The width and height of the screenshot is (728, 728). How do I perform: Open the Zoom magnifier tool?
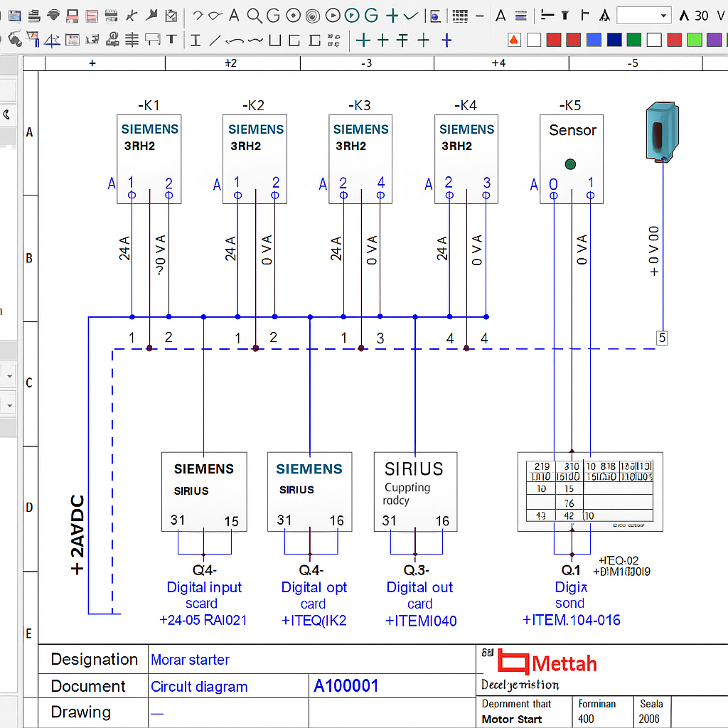tap(255, 15)
